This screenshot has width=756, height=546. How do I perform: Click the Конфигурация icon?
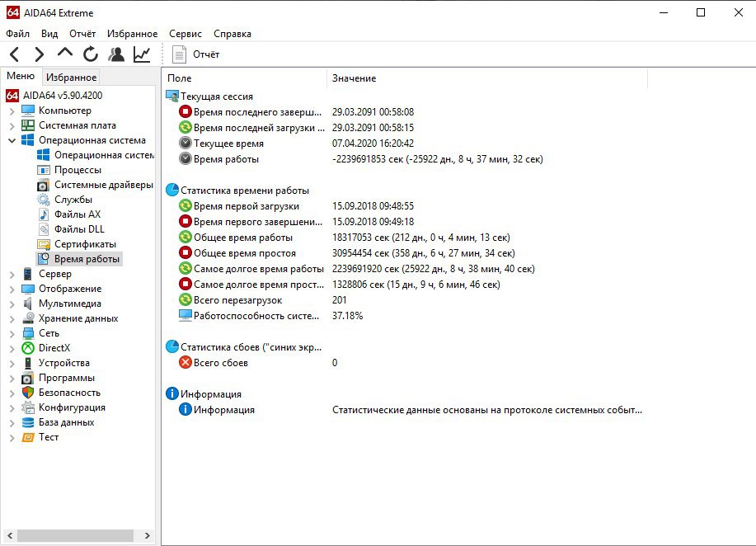click(x=28, y=407)
